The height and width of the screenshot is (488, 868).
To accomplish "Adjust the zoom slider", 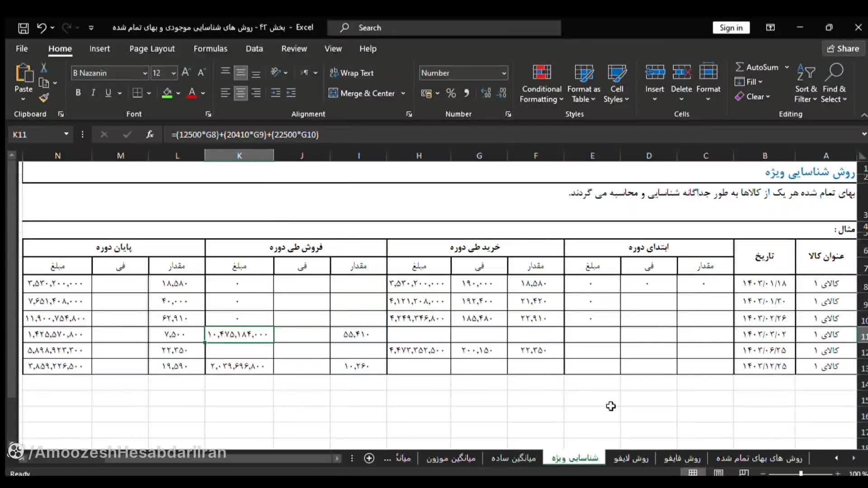I will point(801,473).
